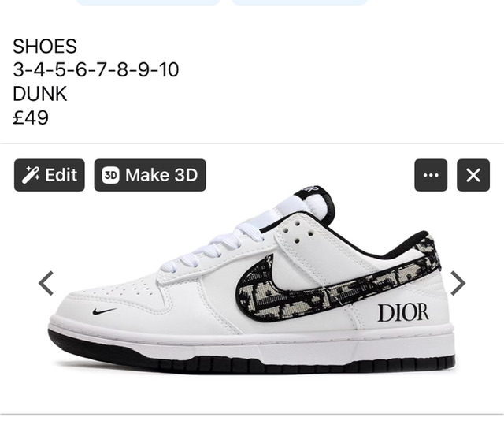Click the small black swoosh on toe

pos(104,311)
